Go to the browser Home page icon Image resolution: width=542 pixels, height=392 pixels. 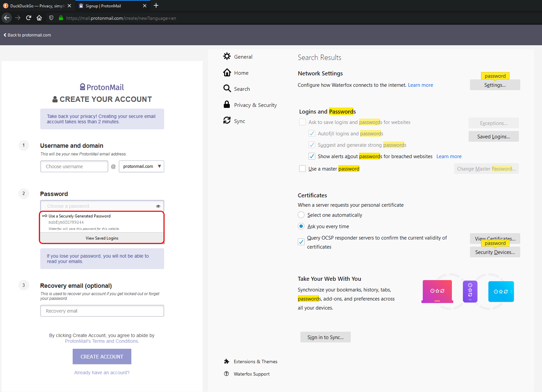coord(39,18)
